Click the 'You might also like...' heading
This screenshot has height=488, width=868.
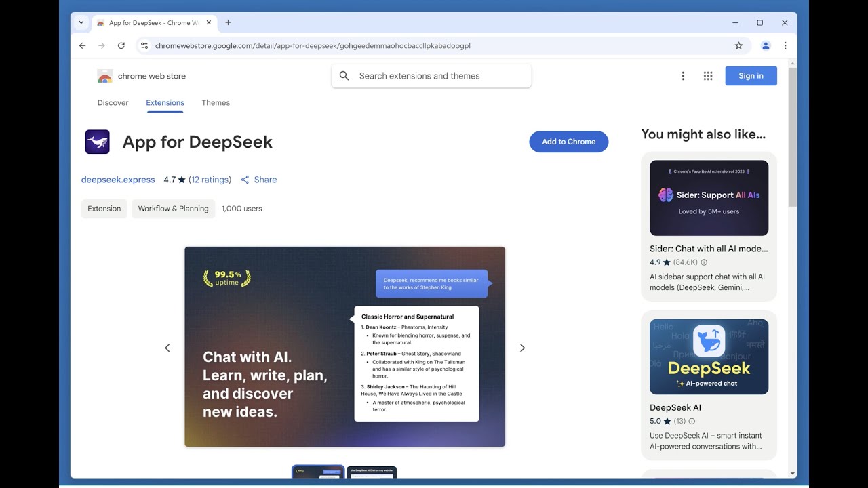click(703, 134)
